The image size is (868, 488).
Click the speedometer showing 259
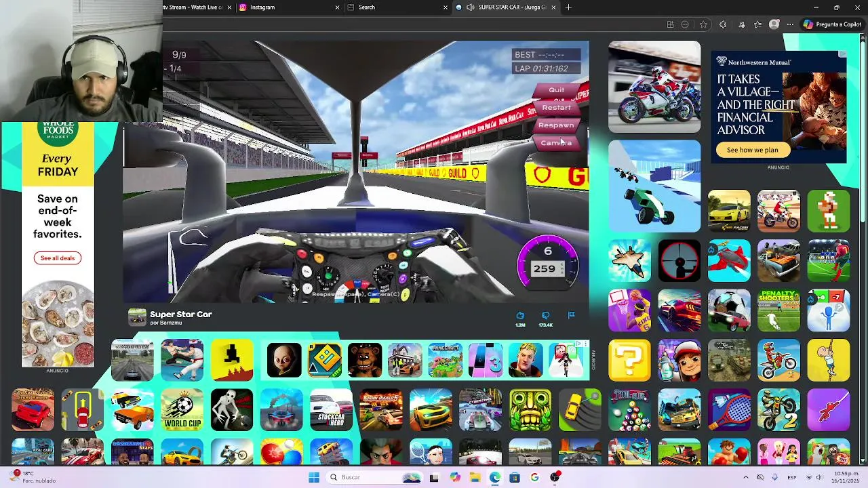[548, 264]
